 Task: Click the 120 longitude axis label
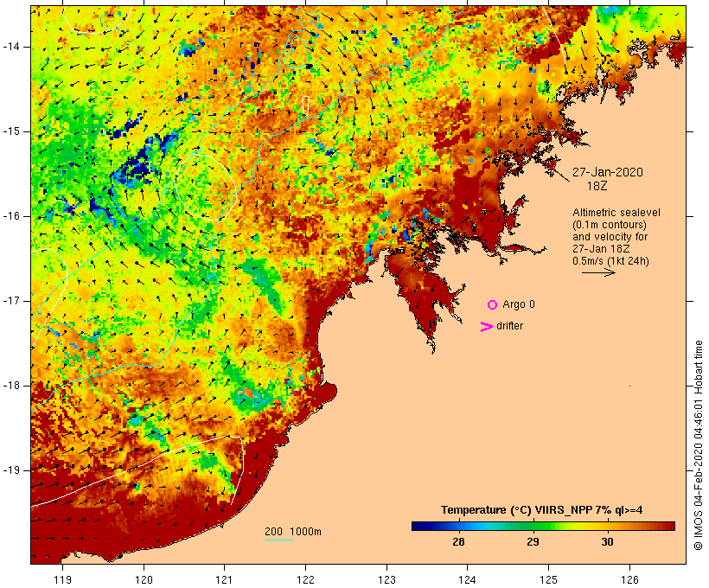pyautogui.click(x=144, y=579)
